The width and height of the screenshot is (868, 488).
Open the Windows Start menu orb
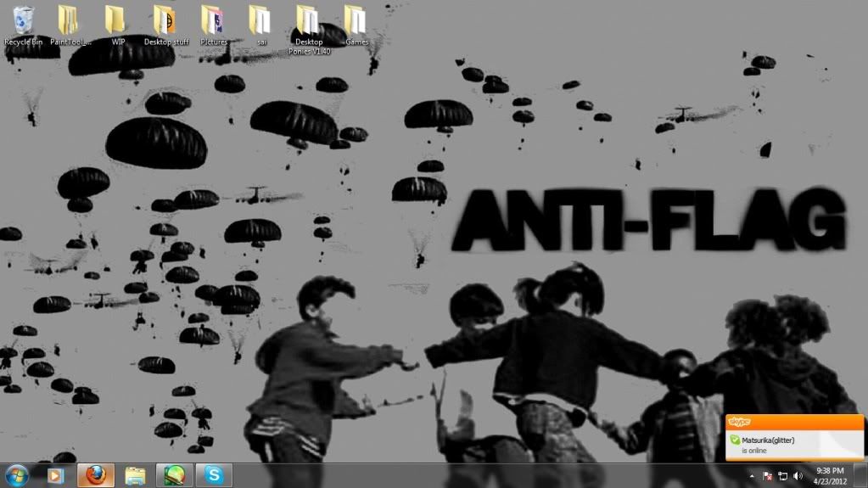tap(17, 476)
